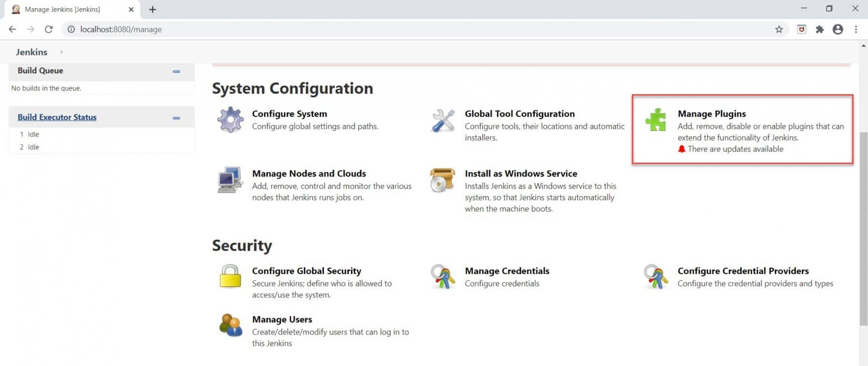Image resolution: width=868 pixels, height=366 pixels.
Task: Open a new browser tab
Action: tap(152, 9)
